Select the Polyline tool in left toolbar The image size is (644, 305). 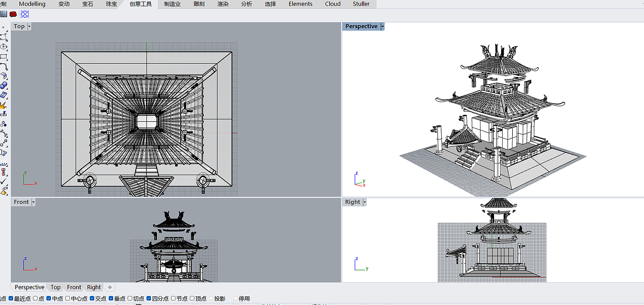pyautogui.click(x=4, y=37)
